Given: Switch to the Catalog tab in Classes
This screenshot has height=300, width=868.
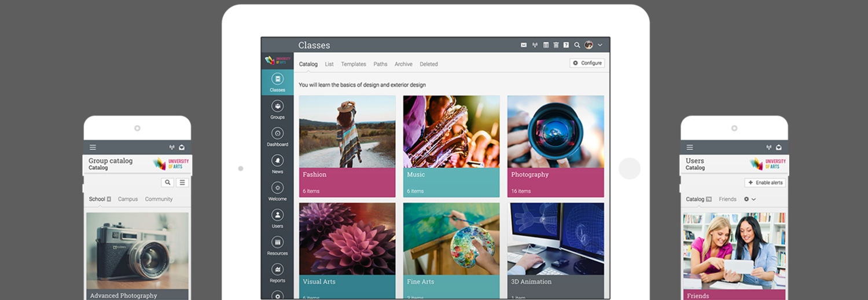Looking at the screenshot, I should coord(308,64).
